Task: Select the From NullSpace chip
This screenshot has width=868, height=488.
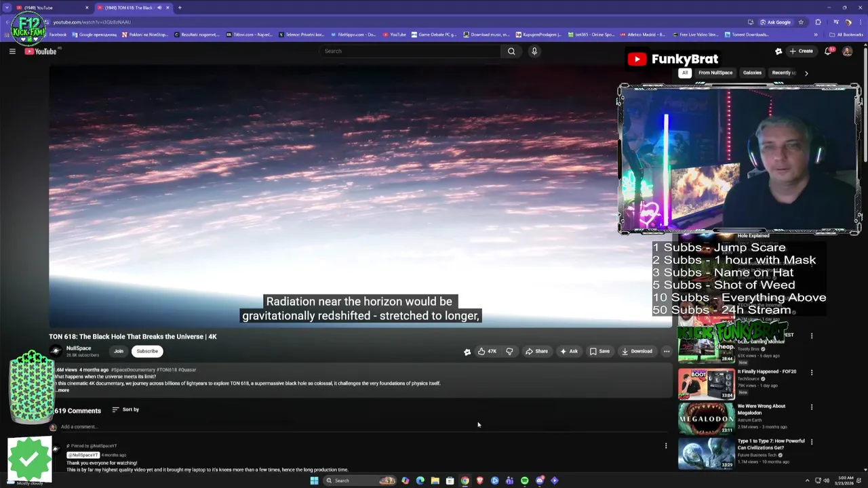Action: pyautogui.click(x=715, y=73)
